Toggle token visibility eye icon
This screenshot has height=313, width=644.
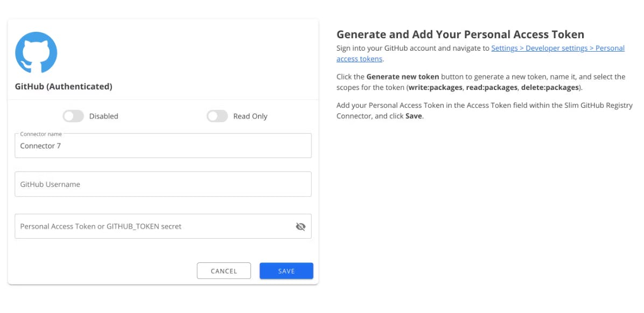[300, 227]
